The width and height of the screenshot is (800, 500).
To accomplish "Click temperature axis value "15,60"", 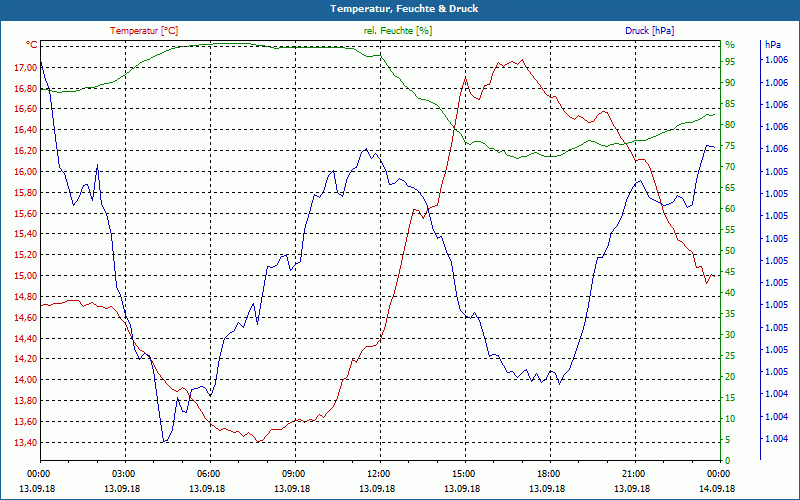I will pyautogui.click(x=28, y=213).
